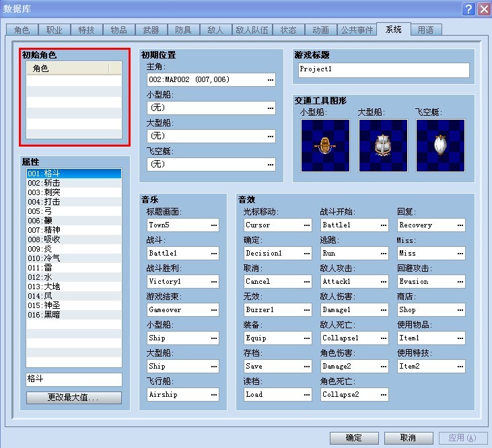Browse sound for 回避攻击 Evasion field
This screenshot has height=448, width=492.
coord(460,282)
